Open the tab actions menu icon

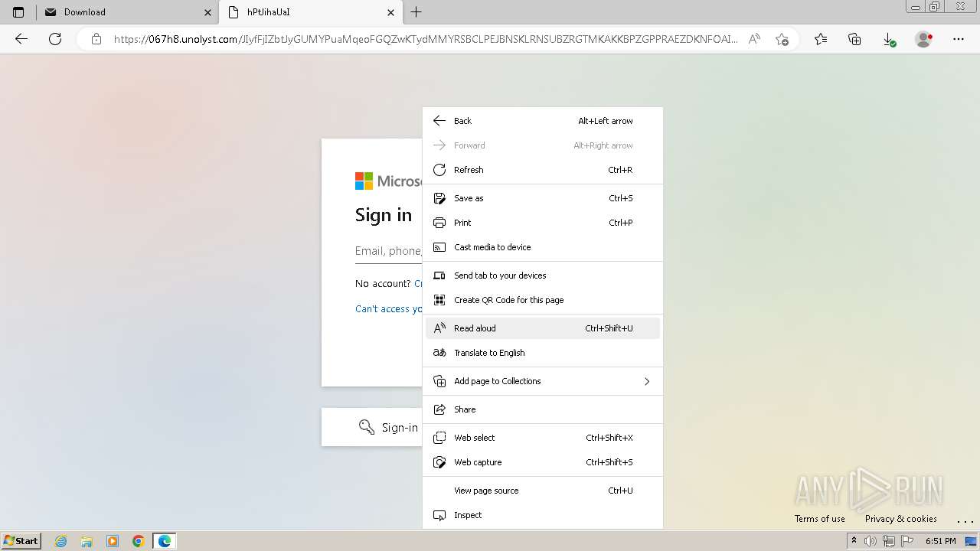[x=18, y=12]
